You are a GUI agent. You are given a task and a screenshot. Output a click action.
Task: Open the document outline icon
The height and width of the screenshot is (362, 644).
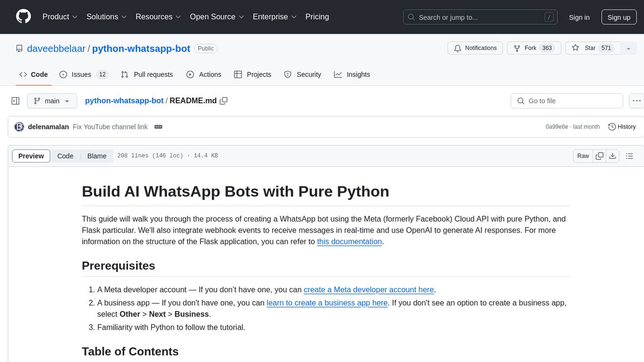(x=629, y=156)
